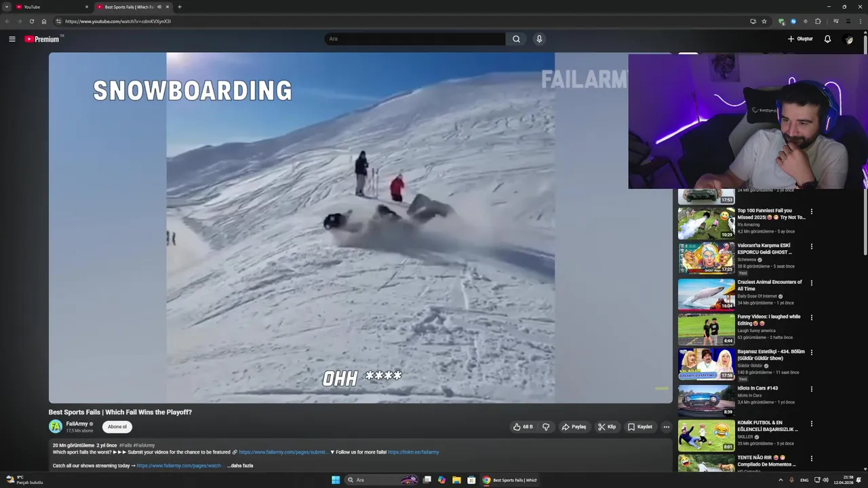Go back in browser history
This screenshot has height=488, width=868.
coord(7,21)
